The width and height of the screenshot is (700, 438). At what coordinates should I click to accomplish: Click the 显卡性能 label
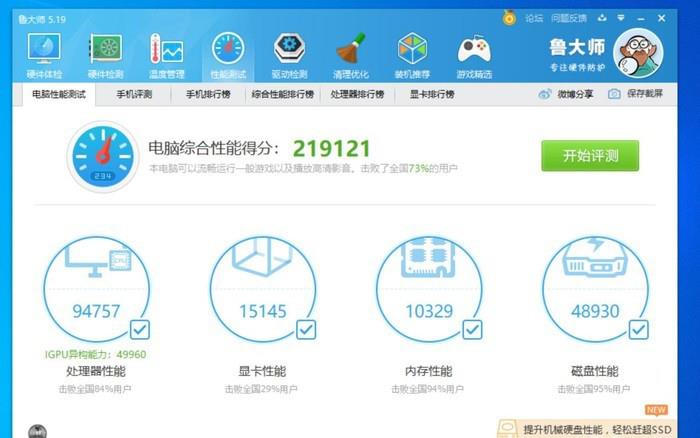click(262, 371)
